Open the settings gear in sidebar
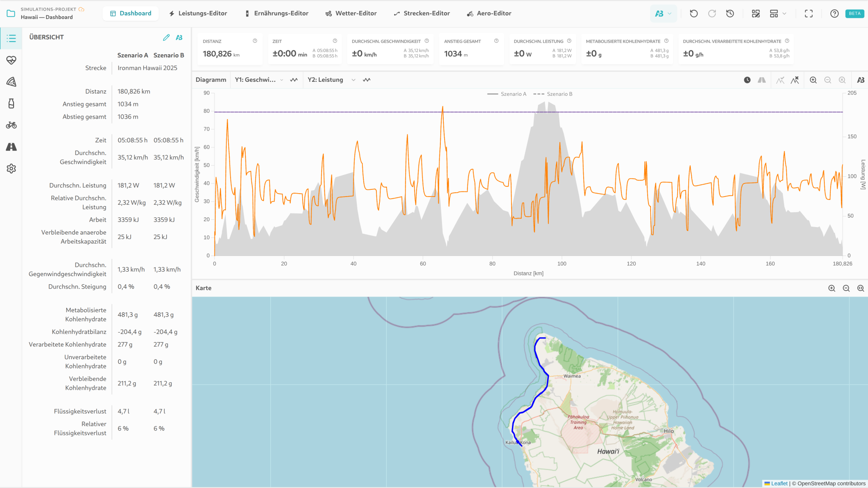868x488 pixels. (x=11, y=169)
